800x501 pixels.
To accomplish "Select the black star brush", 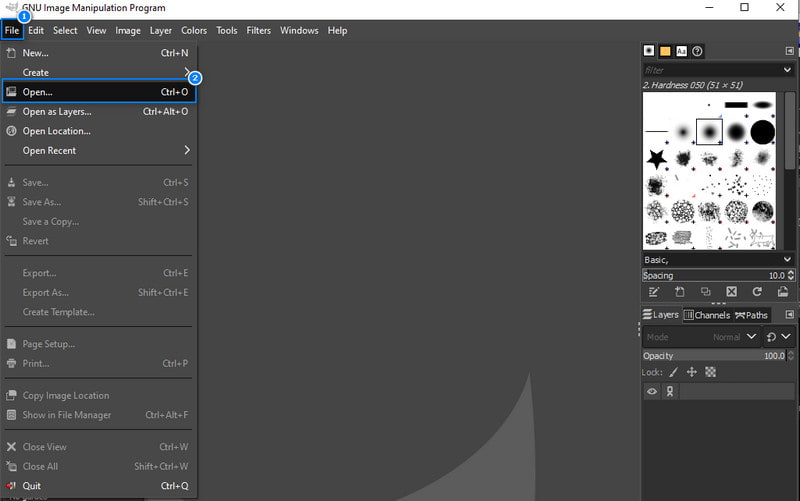I will click(x=656, y=159).
